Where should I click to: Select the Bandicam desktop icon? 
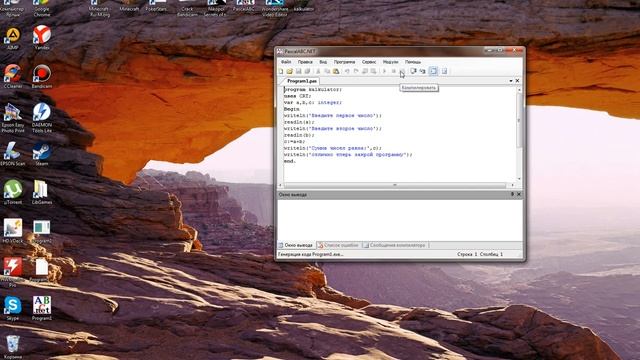point(42,77)
